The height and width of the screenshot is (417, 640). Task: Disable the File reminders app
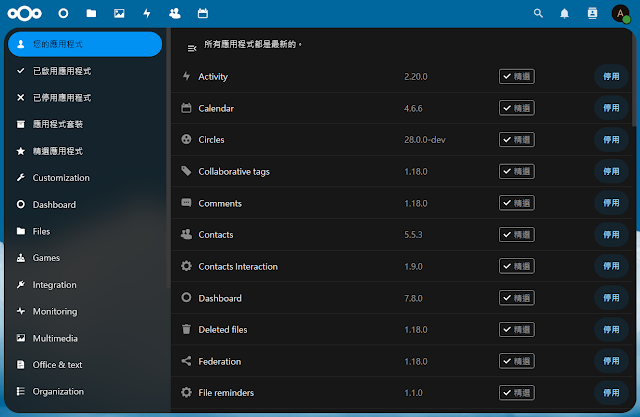click(x=611, y=393)
